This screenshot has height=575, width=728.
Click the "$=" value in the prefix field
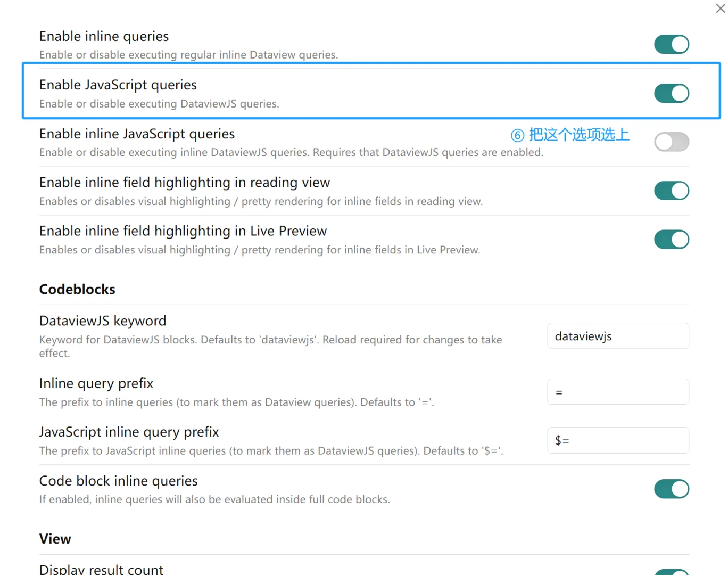pyautogui.click(x=562, y=440)
